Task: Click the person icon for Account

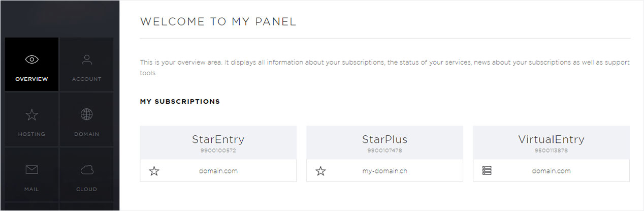Action: point(86,59)
